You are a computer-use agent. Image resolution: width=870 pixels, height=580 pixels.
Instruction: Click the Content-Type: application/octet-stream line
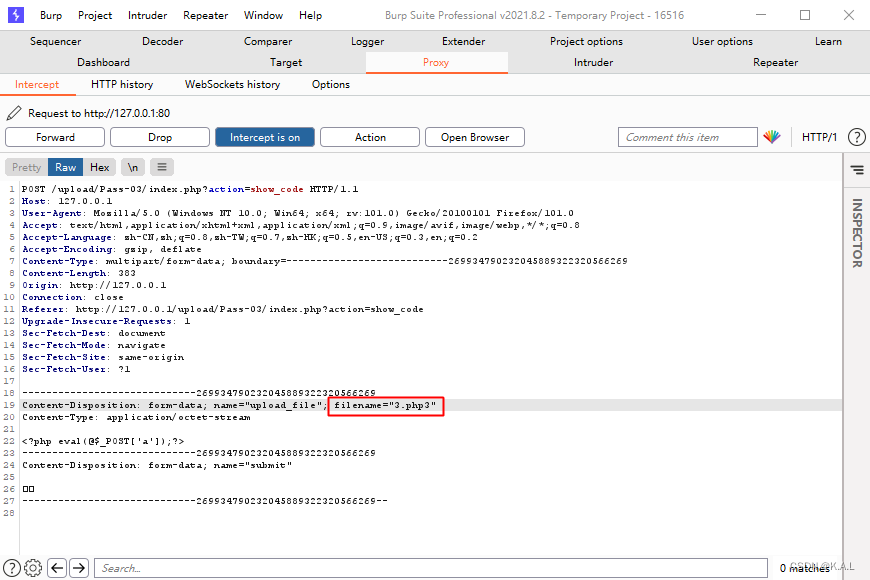[x=136, y=417]
